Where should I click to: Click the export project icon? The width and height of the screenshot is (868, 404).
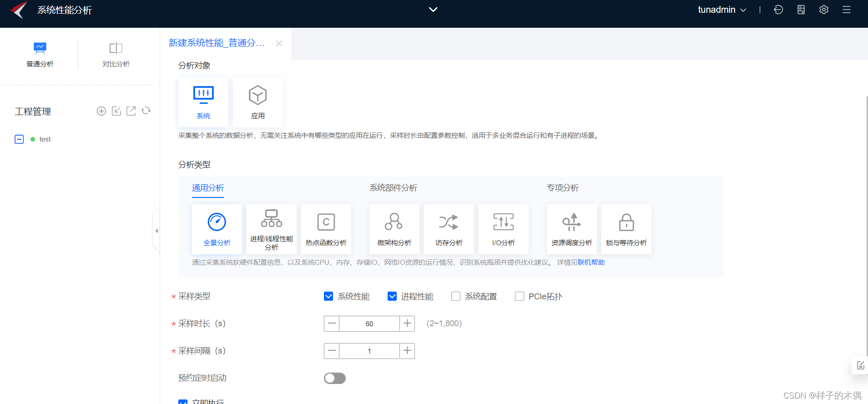coord(131,111)
